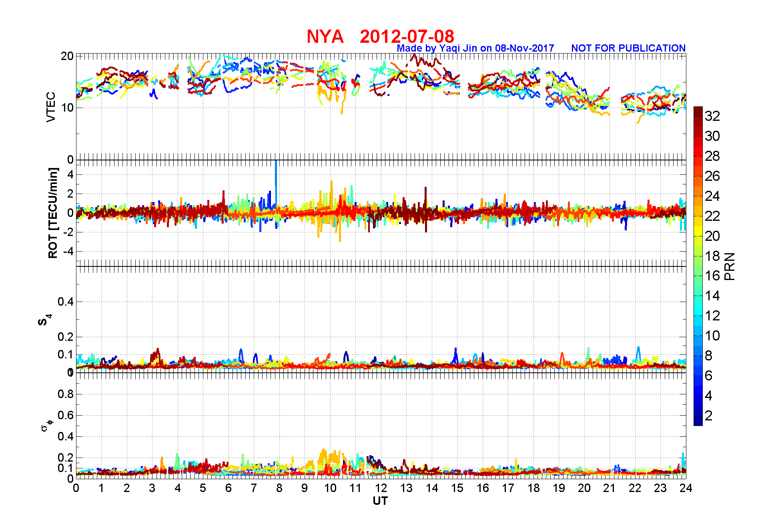Click colorbar tick label 8

pyautogui.click(x=709, y=356)
